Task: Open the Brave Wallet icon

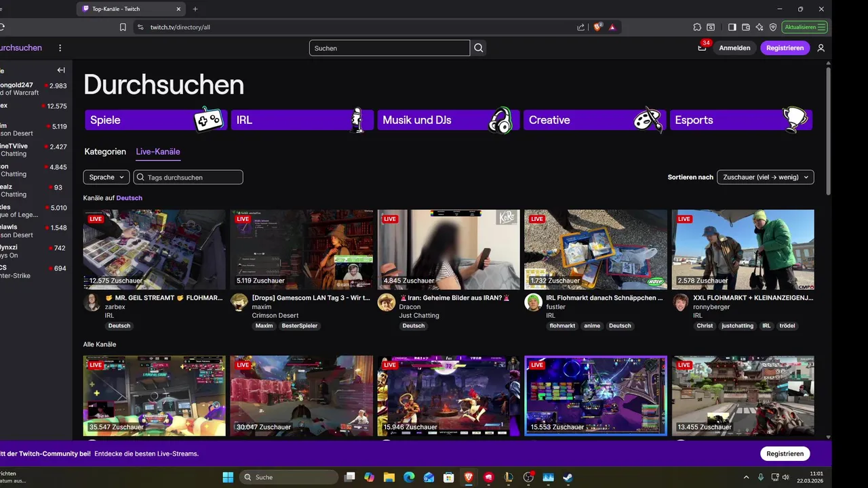Action: (746, 27)
